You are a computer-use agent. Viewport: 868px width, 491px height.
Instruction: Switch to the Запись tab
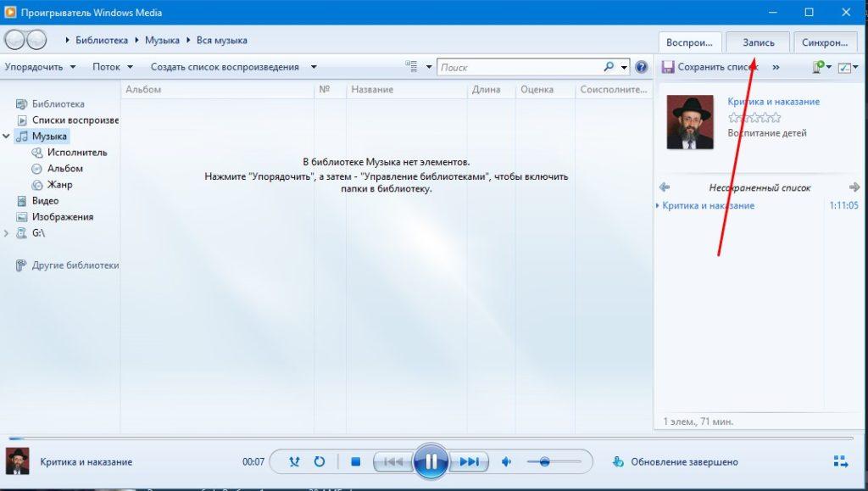[x=758, y=42]
